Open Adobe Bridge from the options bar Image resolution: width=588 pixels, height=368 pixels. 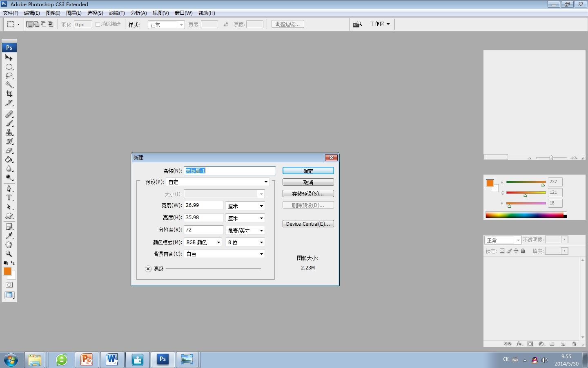pyautogui.click(x=357, y=24)
